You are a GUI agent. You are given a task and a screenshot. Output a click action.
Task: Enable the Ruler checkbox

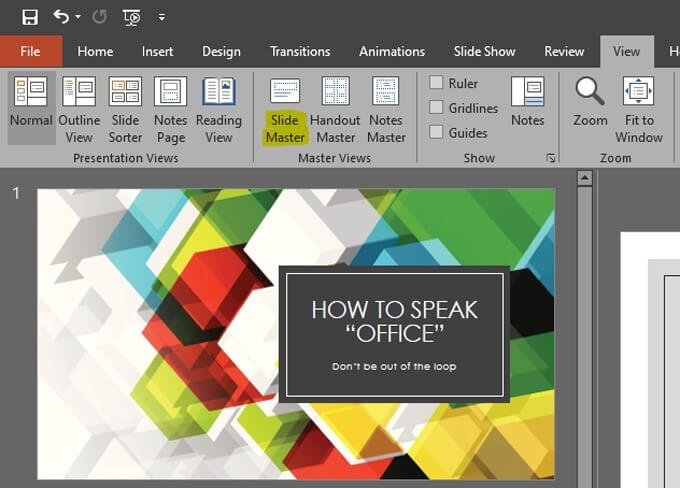click(437, 83)
